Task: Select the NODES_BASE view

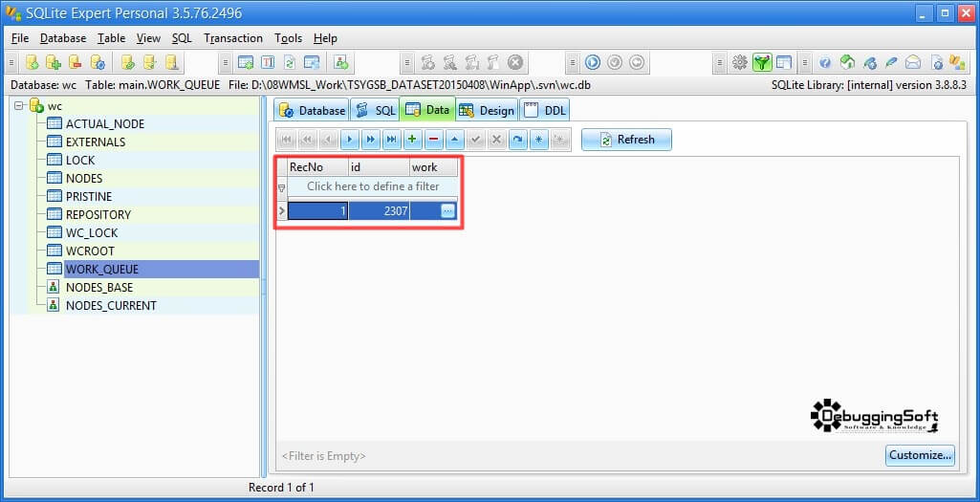Action: [x=98, y=288]
